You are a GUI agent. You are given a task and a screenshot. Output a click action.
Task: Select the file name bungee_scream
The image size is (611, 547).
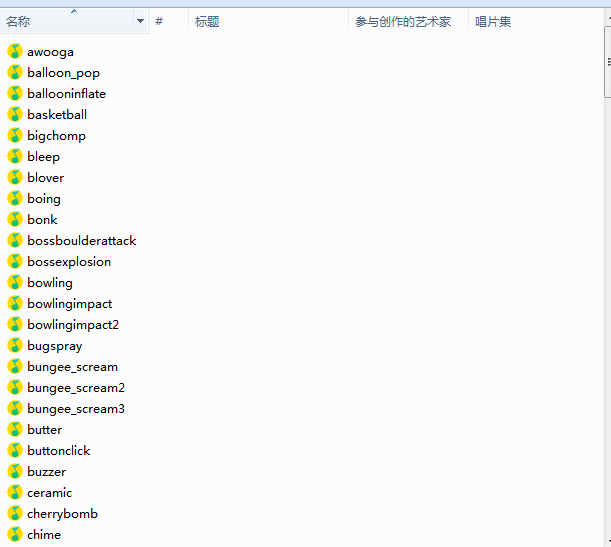tap(72, 368)
